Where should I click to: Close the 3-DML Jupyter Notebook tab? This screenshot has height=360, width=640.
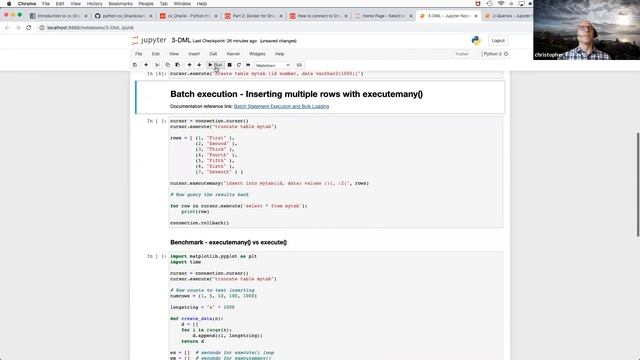tap(476, 16)
